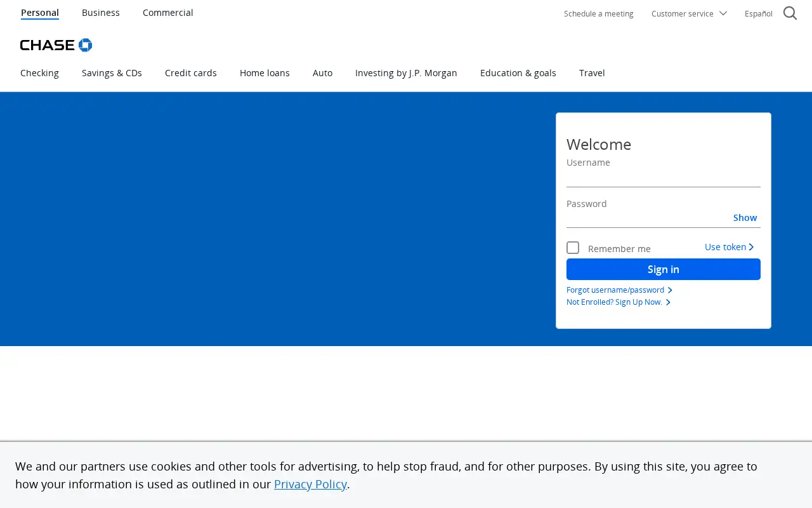This screenshot has width=812, height=508.
Task: Expand the Customer service dropdown
Action: (x=689, y=13)
